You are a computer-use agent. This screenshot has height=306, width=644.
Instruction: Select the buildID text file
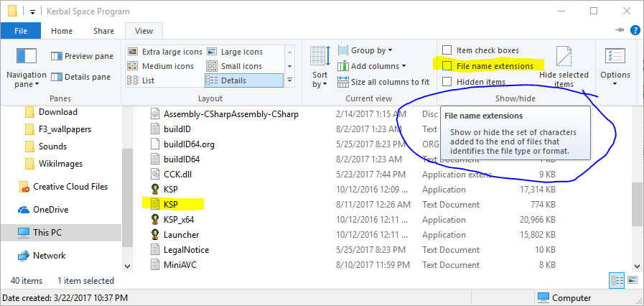pos(177,129)
